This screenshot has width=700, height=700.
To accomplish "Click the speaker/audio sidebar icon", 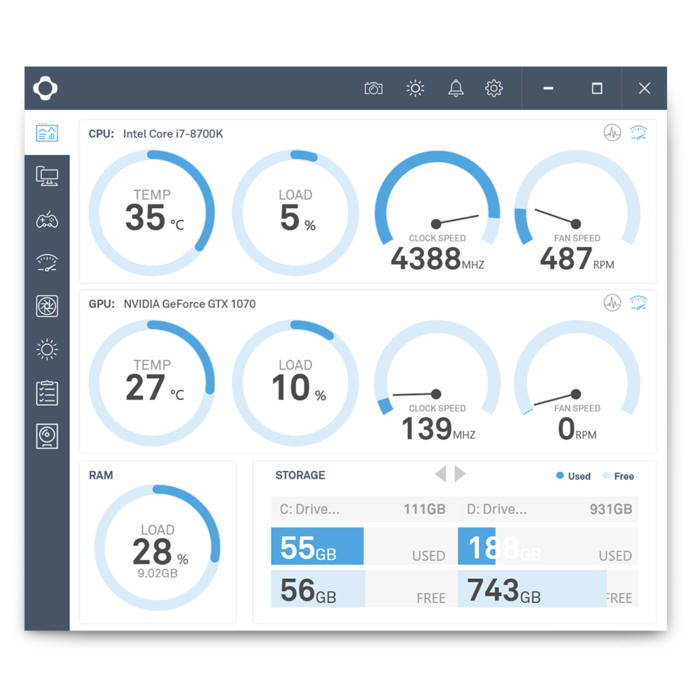I will (x=47, y=436).
